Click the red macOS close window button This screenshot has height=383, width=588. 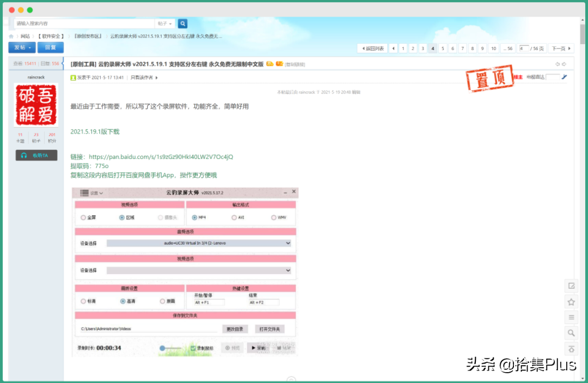pyautogui.click(x=11, y=10)
